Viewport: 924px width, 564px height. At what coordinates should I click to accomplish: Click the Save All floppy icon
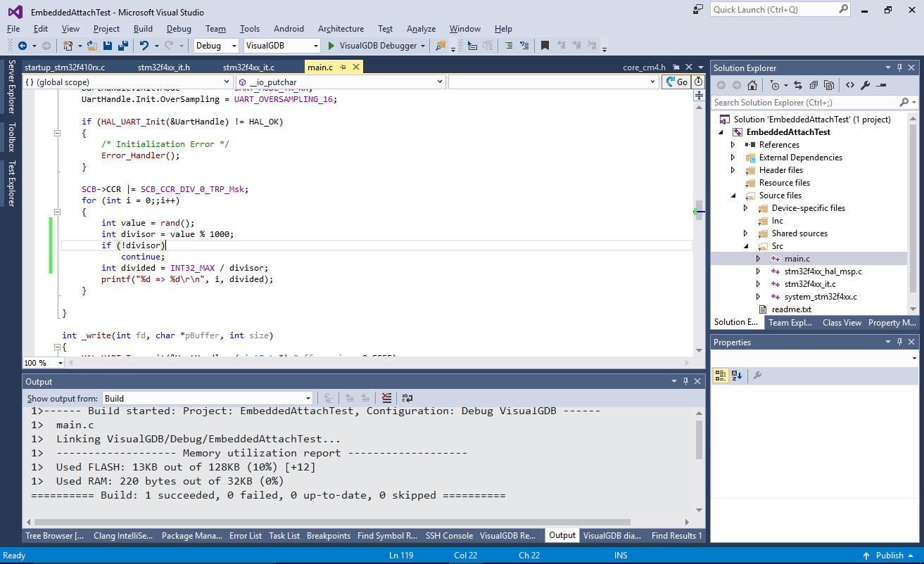(122, 46)
